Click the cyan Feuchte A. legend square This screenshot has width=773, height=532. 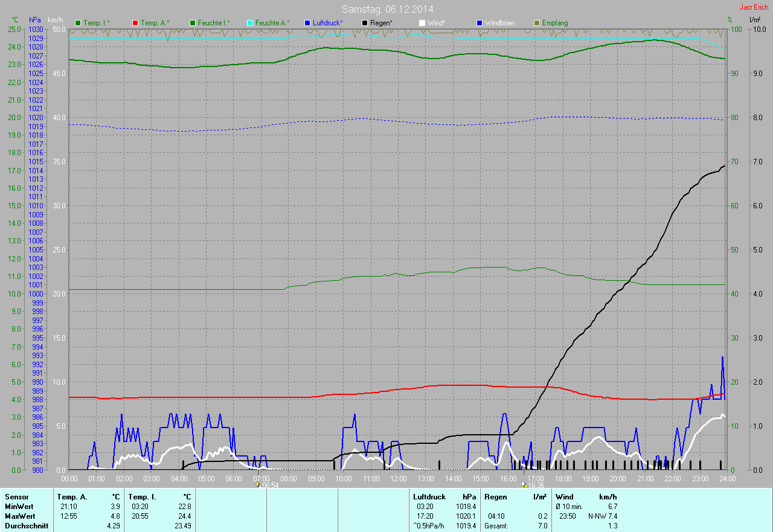(x=249, y=23)
